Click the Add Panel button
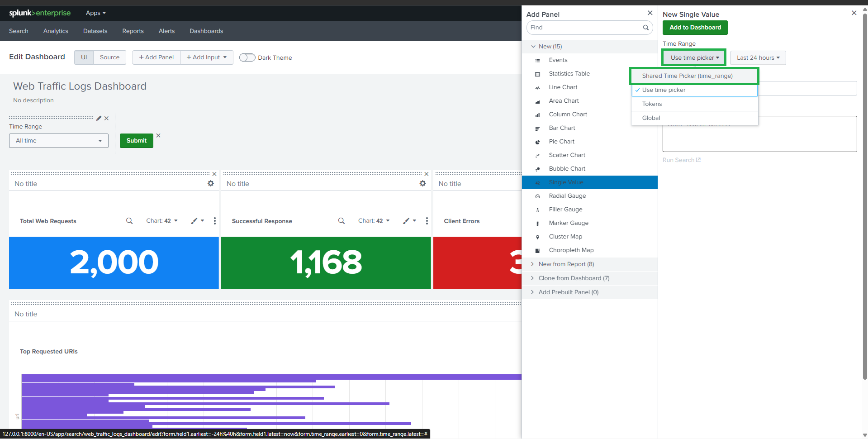The image size is (868, 439). (157, 57)
